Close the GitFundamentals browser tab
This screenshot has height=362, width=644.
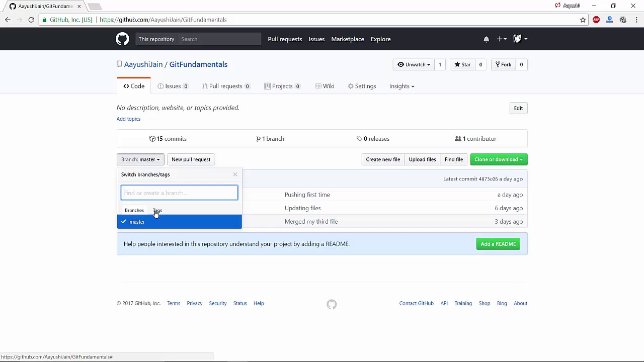(x=79, y=7)
